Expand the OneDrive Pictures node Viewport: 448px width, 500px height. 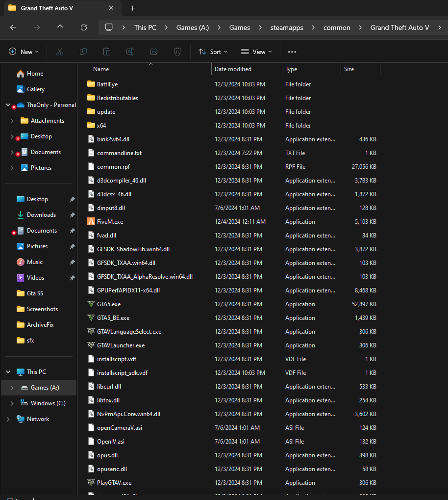tap(12, 168)
